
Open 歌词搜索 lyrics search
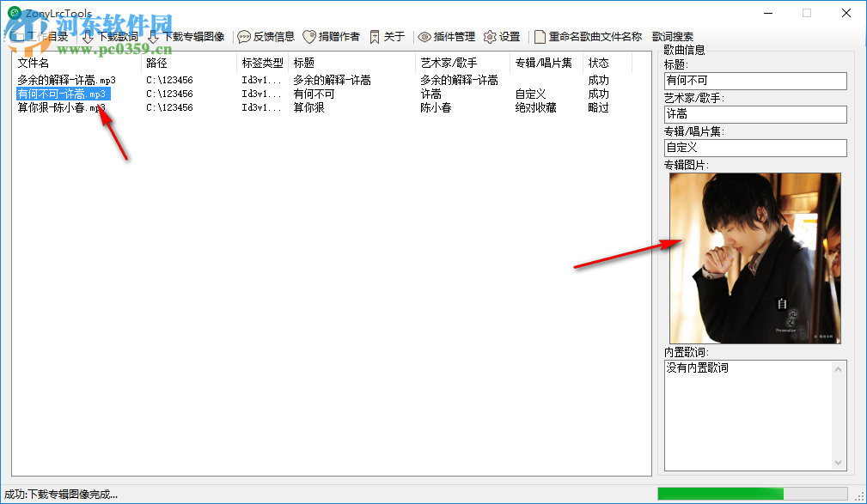point(675,36)
